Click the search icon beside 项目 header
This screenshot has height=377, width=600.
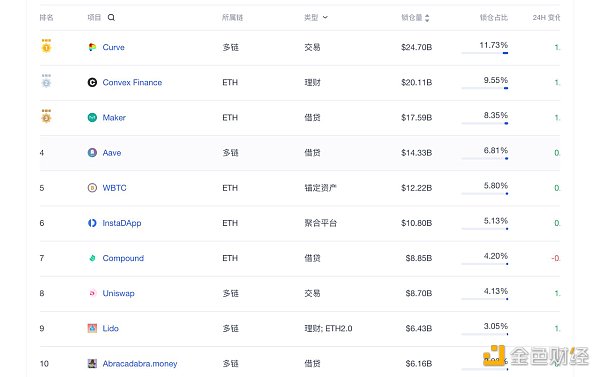(x=111, y=18)
